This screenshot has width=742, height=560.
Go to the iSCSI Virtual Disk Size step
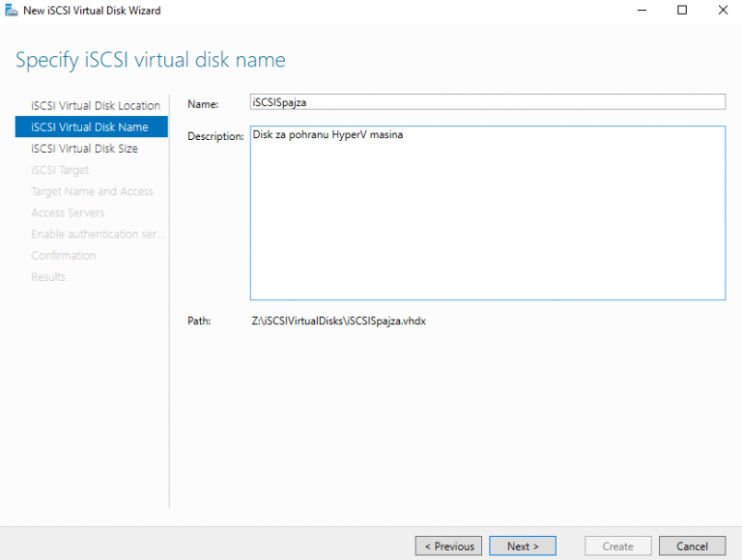[x=84, y=149]
